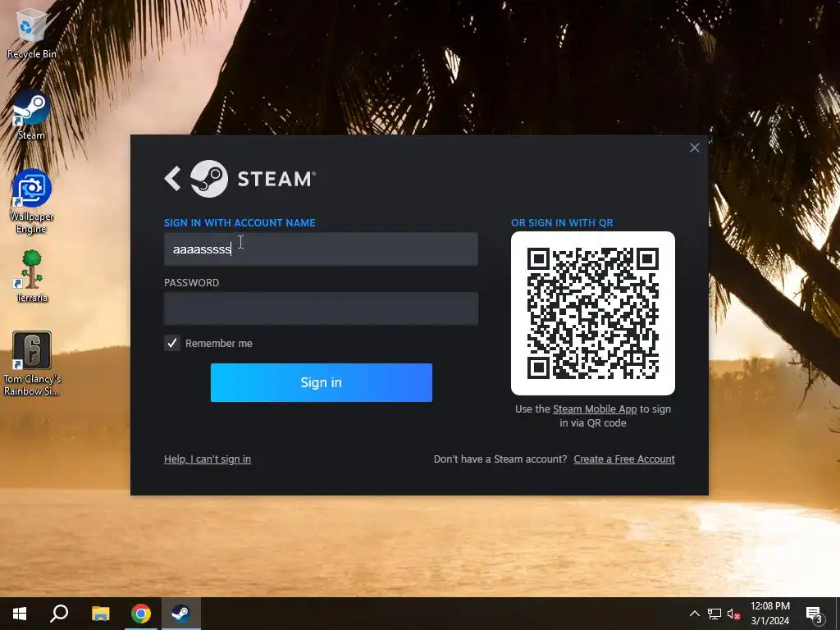Focus the password input field

(x=321, y=308)
